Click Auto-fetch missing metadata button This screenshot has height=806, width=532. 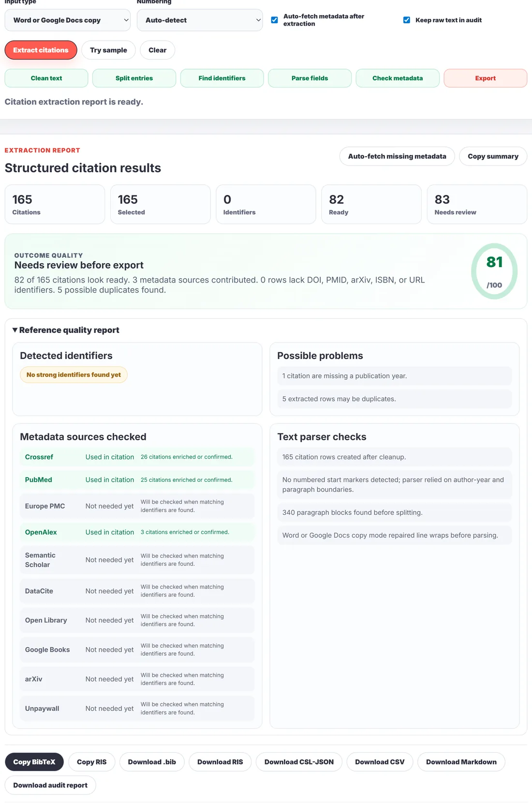(x=397, y=156)
